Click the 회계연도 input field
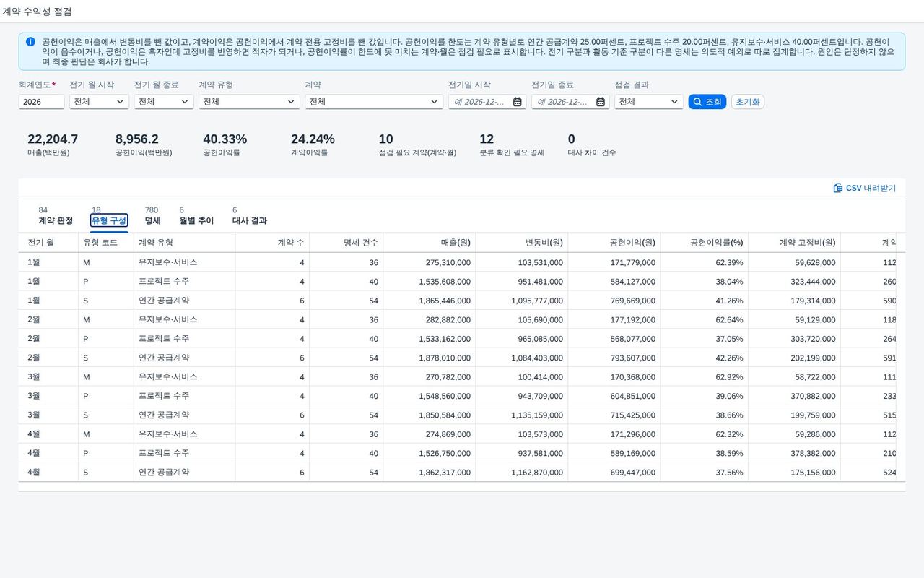The image size is (924, 578). click(41, 102)
